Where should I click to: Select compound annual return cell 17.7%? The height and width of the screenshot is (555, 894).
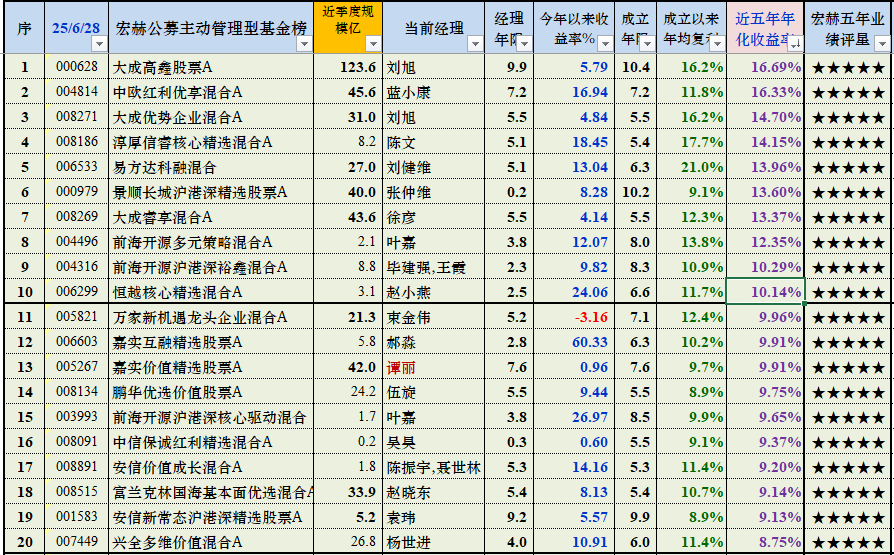tap(692, 142)
